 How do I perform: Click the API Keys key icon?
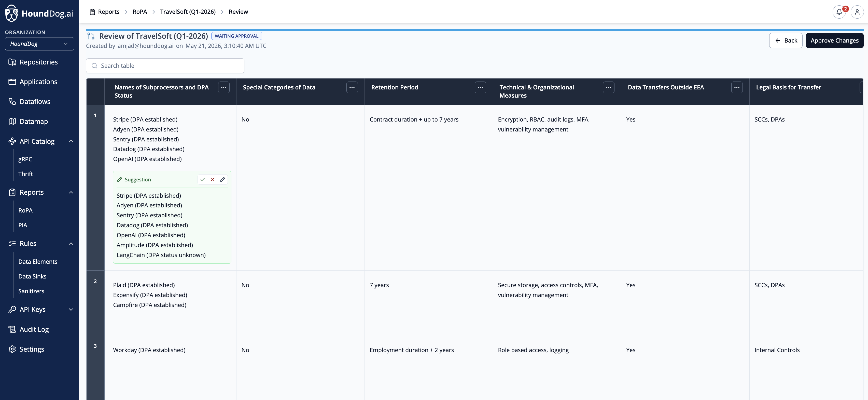pyautogui.click(x=12, y=310)
